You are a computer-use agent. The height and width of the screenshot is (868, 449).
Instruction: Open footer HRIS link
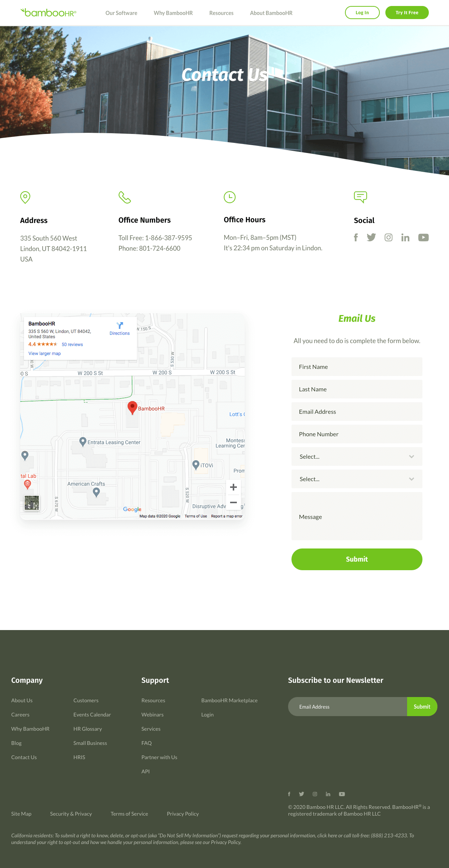(79, 757)
